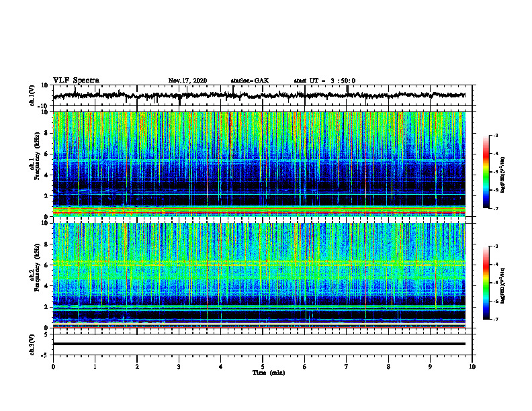
Task: Click time axis tick label "7"
Action: coord(347,367)
